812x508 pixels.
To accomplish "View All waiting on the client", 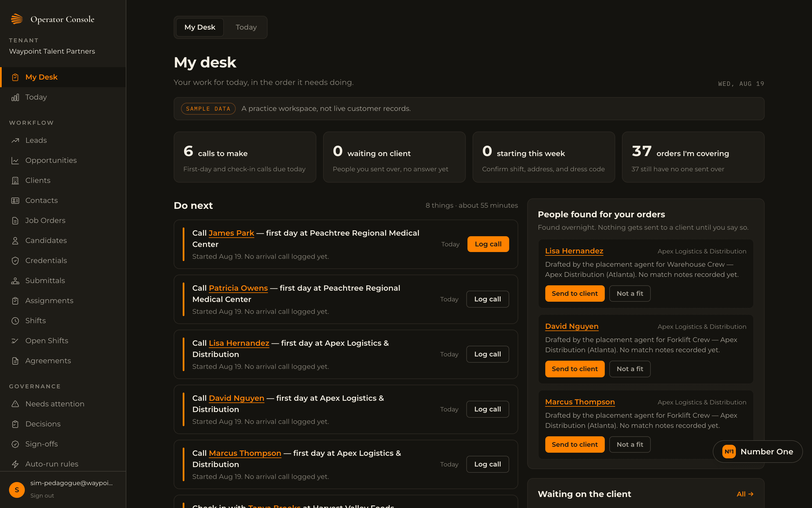I will (x=745, y=494).
